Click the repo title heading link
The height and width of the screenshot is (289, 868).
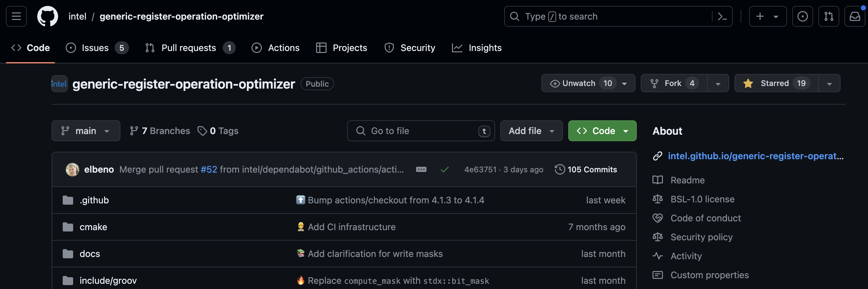(184, 84)
